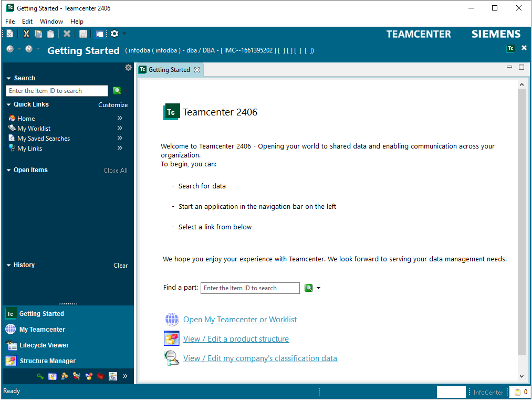Expand the chevron next to Home
Viewport: 532px width, 402px height.
pos(119,118)
